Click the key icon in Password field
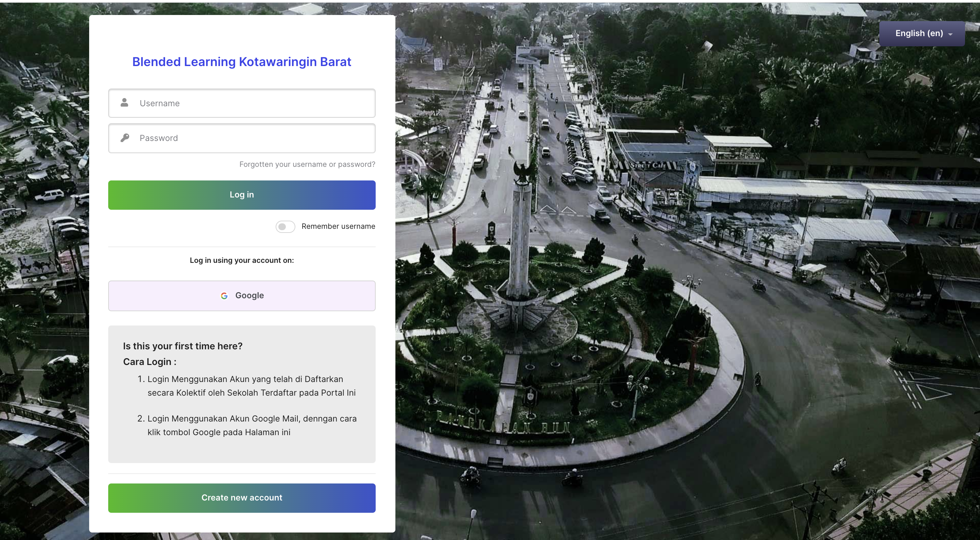 click(x=125, y=138)
